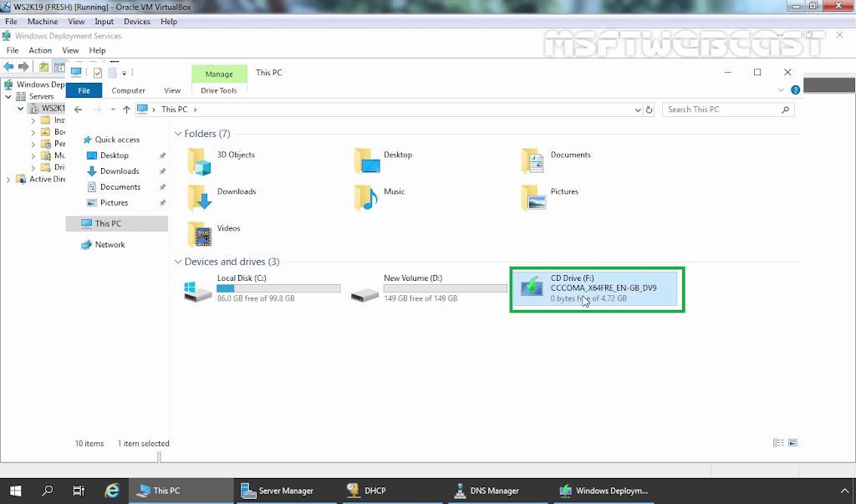Click the WDS console's forward arrow
Image resolution: width=856 pixels, height=504 pixels.
[x=23, y=67]
